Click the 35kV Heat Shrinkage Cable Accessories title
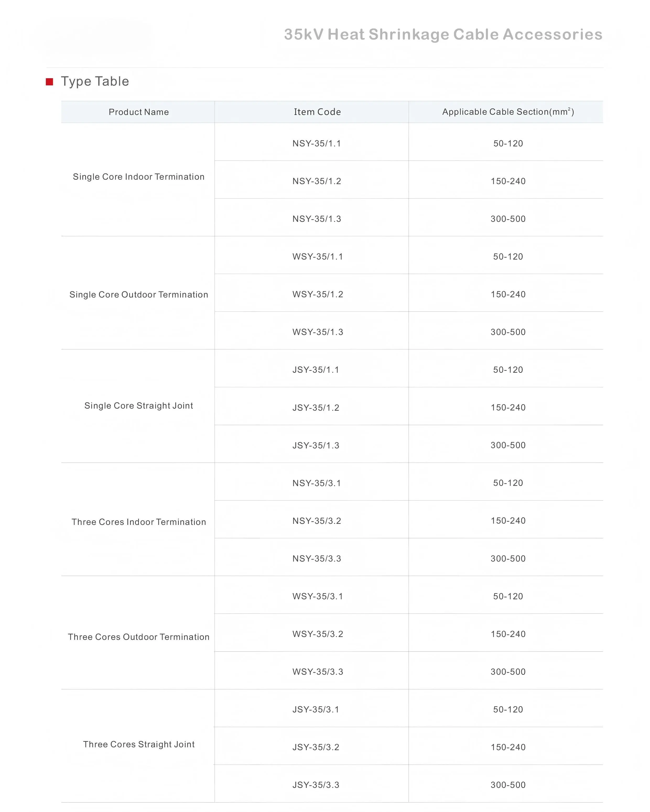Viewport: 650px width, 812px height. [443, 34]
